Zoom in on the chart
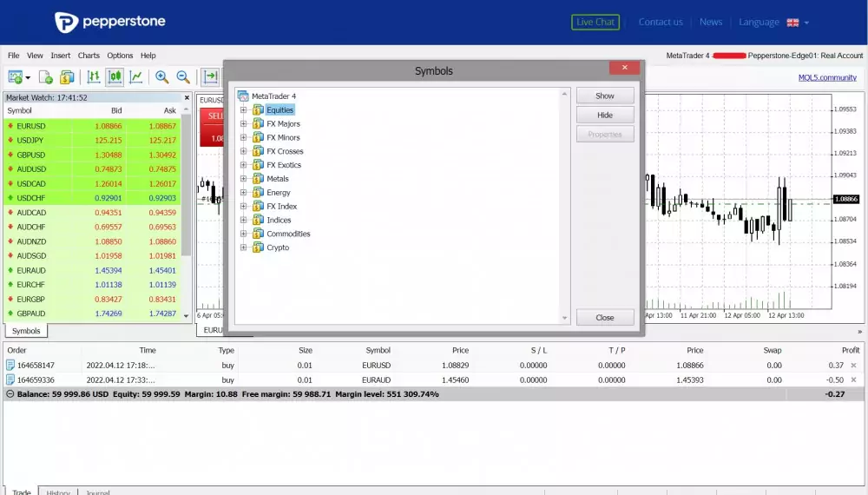 tap(161, 77)
